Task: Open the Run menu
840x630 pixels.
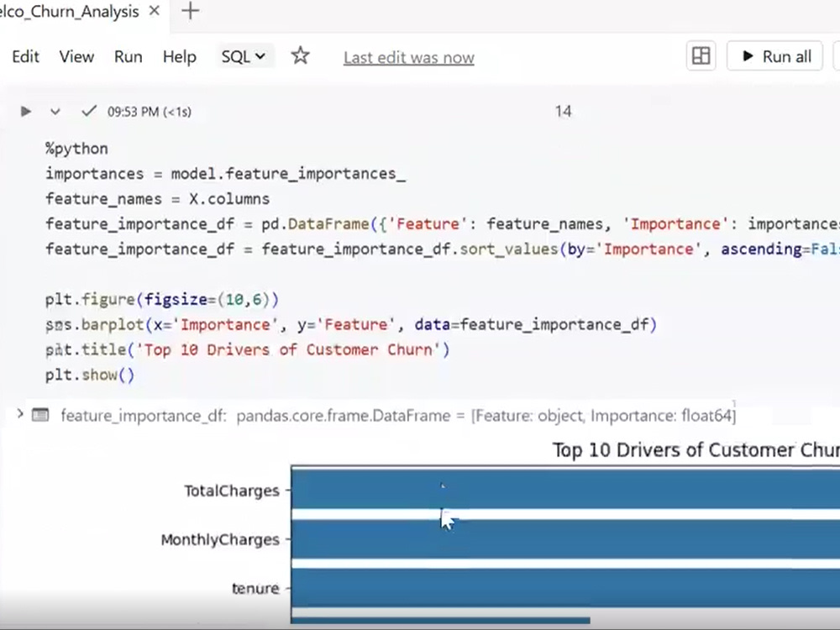Action: [128, 56]
